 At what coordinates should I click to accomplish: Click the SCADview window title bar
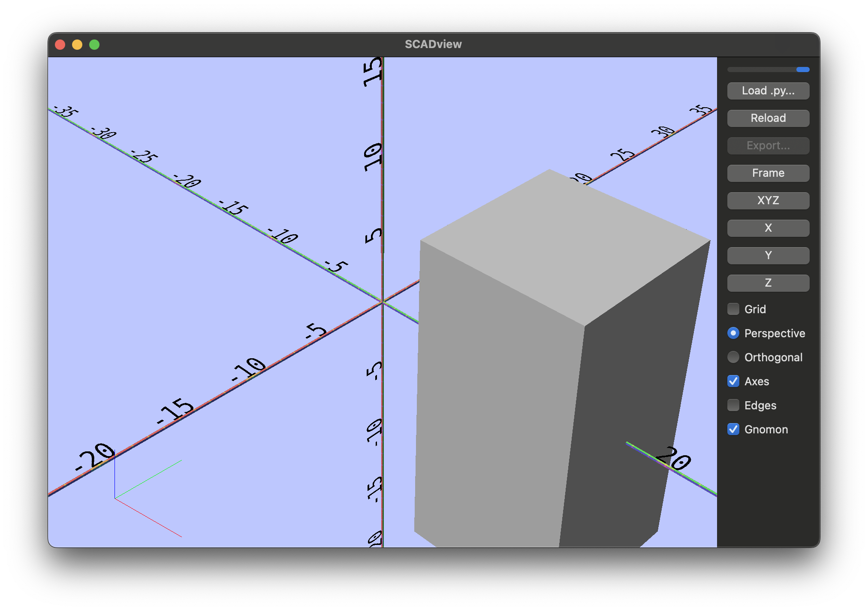pyautogui.click(x=433, y=45)
